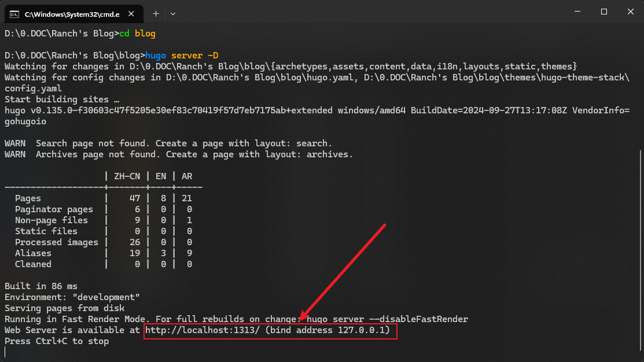Viewport: 644px width, 362px height.
Task: Click the 'Processed images' table row label
Action: (57, 242)
